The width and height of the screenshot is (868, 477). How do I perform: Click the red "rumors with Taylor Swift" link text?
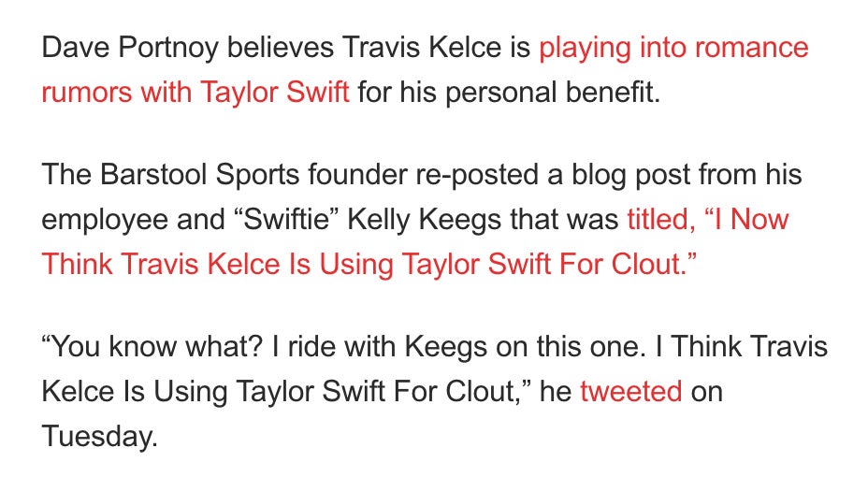point(195,93)
